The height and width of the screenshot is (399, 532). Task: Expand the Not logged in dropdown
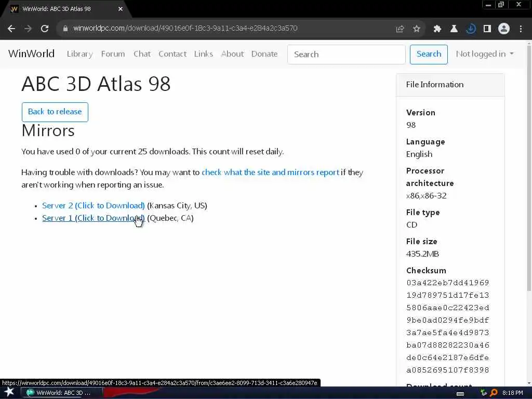click(485, 54)
